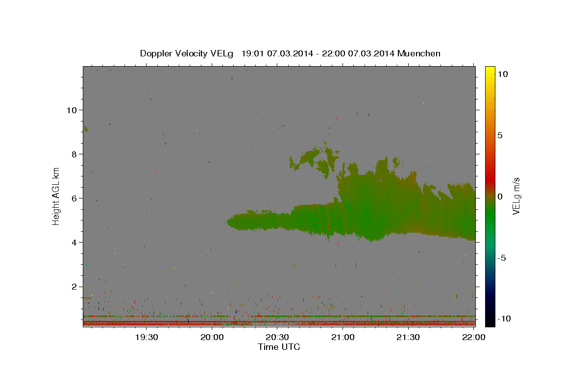Click the red ground-clutter band at plot bottom

279,323
